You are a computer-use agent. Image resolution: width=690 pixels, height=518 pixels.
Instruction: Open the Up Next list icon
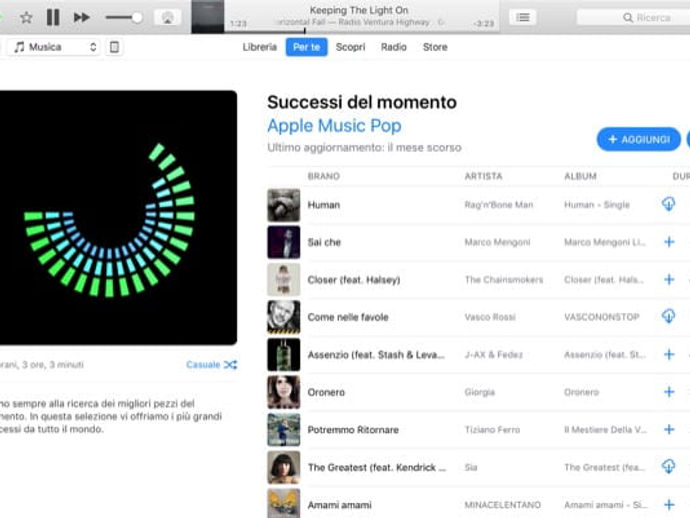point(523,18)
